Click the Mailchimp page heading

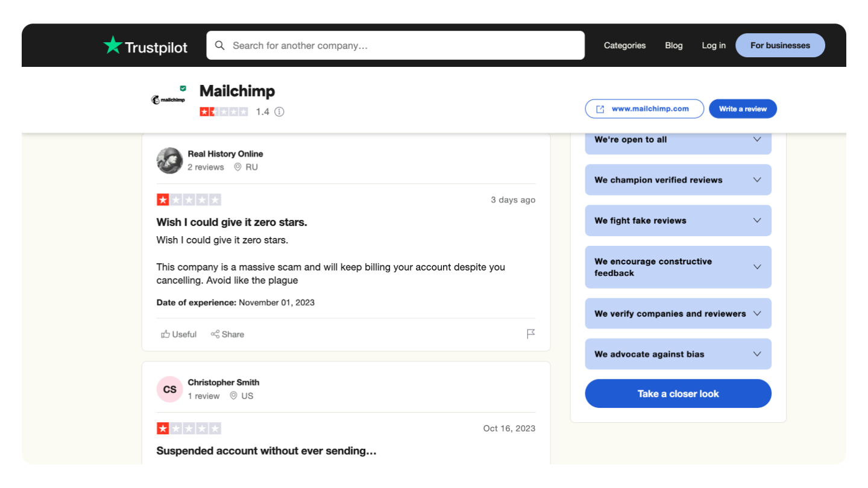tap(237, 91)
